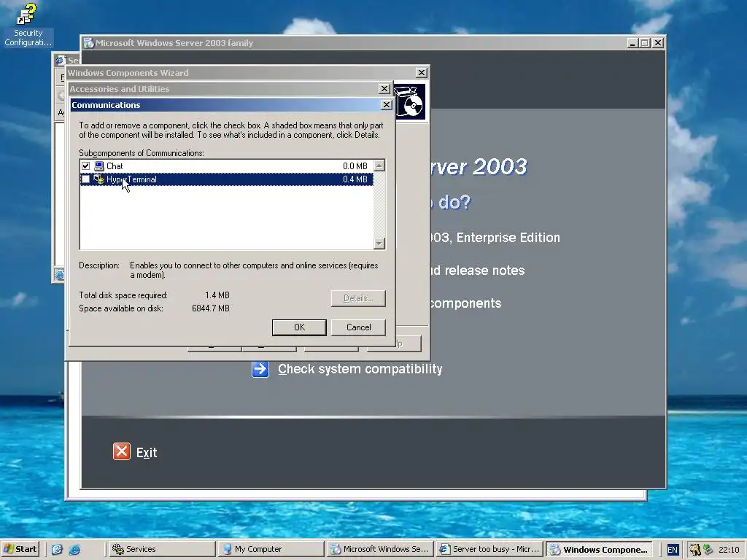The image size is (747, 560).
Task: Click the Check system compatibility arrow icon
Action: (260, 369)
